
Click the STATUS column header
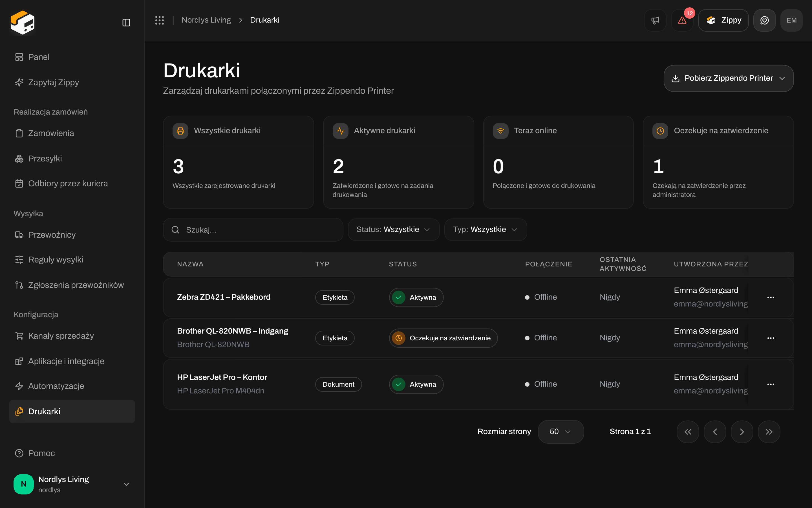[x=403, y=264]
